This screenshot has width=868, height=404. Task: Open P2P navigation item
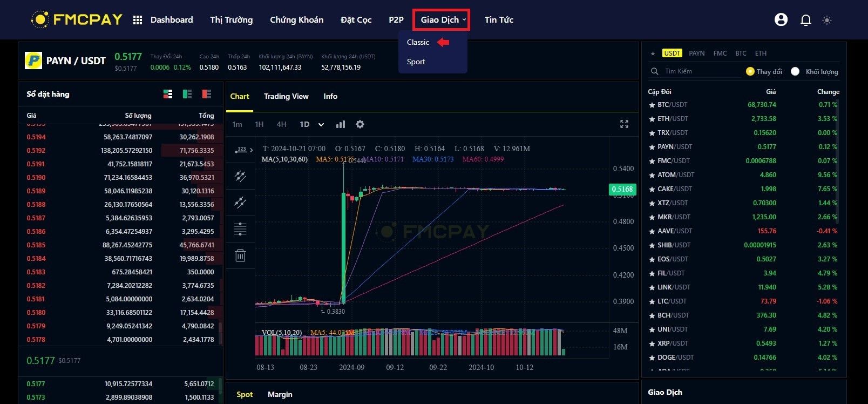[x=396, y=20]
